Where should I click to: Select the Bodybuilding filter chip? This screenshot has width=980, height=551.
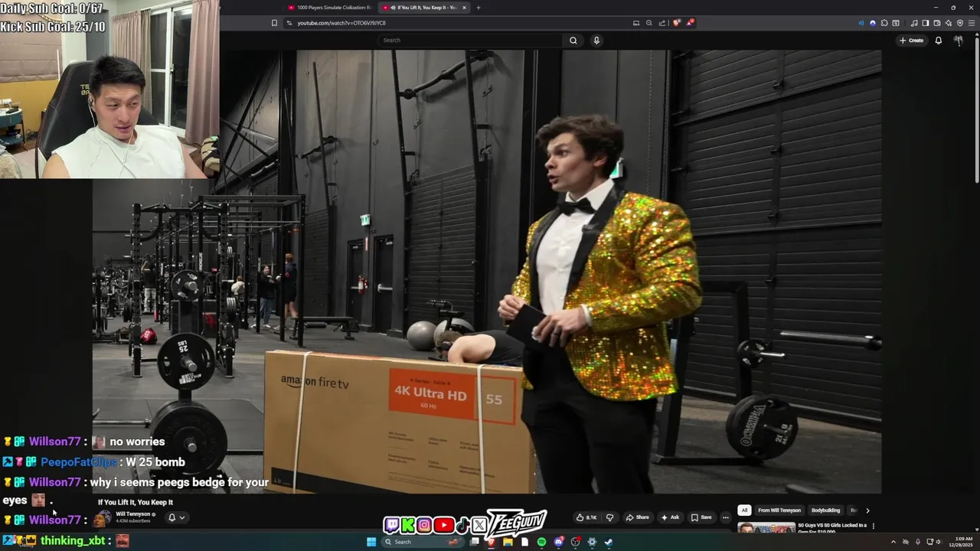click(x=825, y=510)
